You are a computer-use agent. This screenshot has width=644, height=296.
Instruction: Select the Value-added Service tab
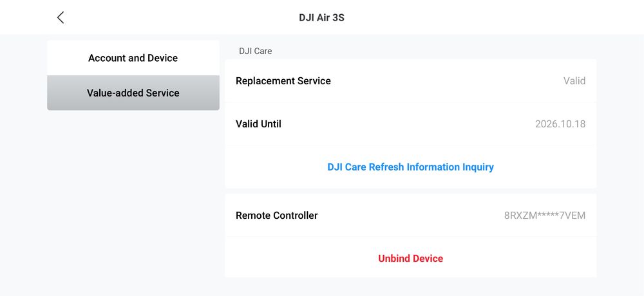coord(133,93)
